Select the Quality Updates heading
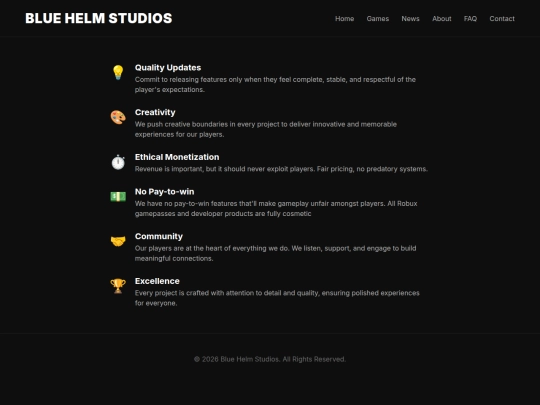The width and height of the screenshot is (540, 405). click(x=168, y=68)
